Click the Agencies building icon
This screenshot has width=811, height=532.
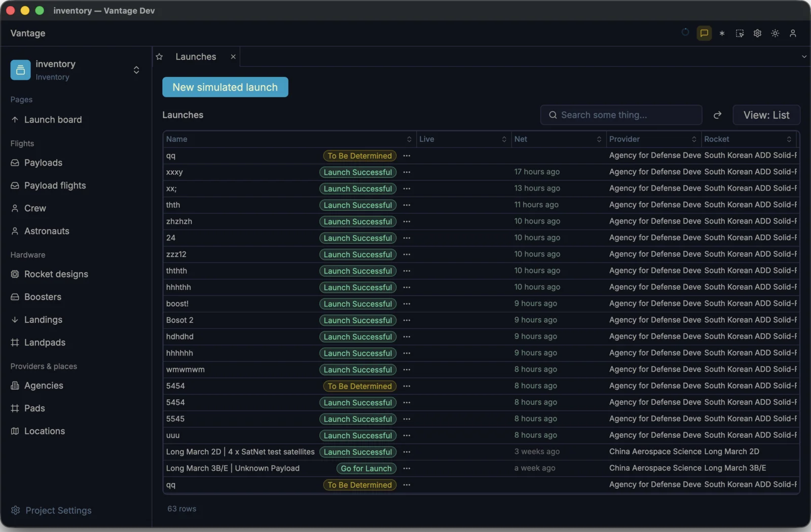tap(15, 386)
